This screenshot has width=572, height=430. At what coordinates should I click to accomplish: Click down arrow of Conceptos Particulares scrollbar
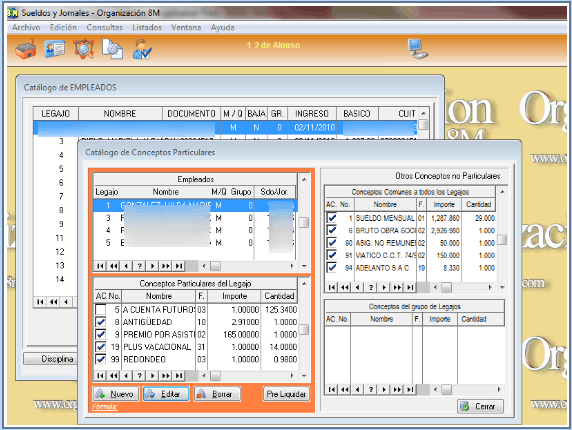pyautogui.click(x=304, y=376)
